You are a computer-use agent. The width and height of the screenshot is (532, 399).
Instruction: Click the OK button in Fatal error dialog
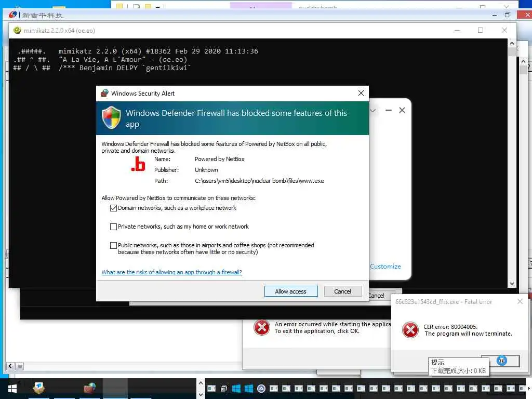click(502, 361)
